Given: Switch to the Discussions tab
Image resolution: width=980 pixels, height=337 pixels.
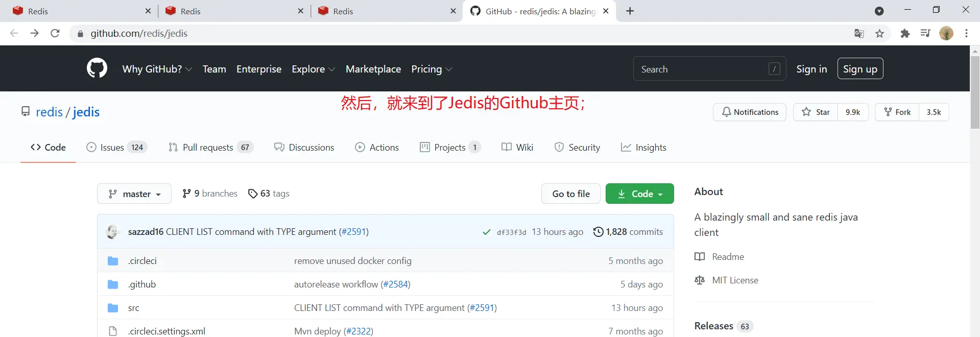Looking at the screenshot, I should [x=304, y=147].
